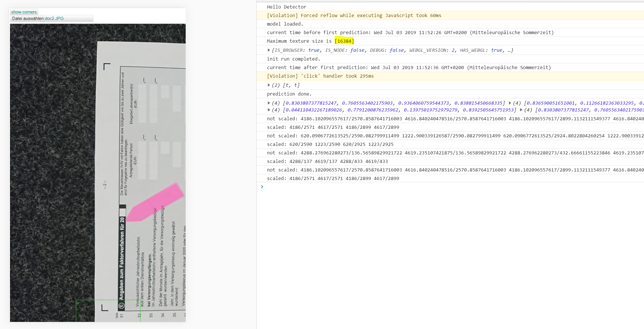644x329 pixels.
Task: Expand the {IS_BROWSER: true, ...} object entry
Action: click(269, 50)
